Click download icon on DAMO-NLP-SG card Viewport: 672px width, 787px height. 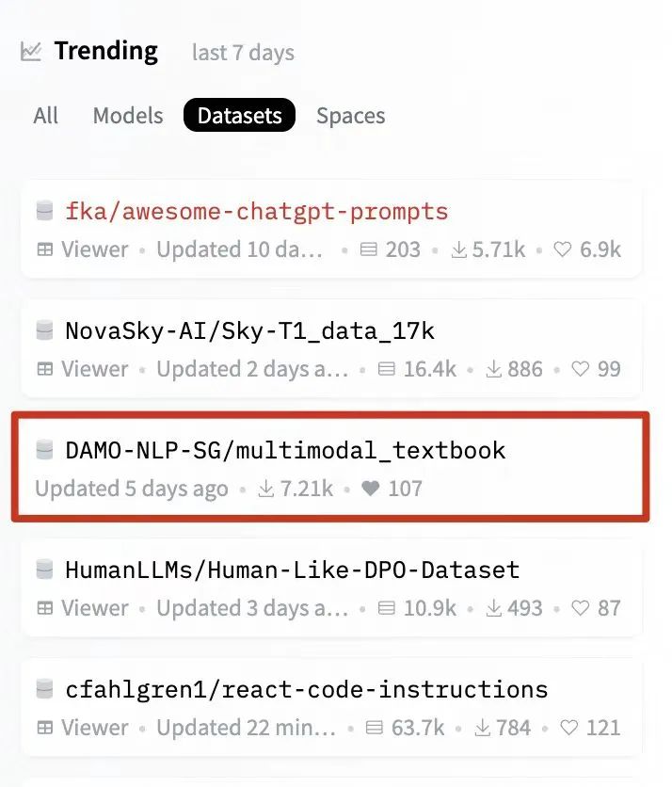pyautogui.click(x=266, y=490)
